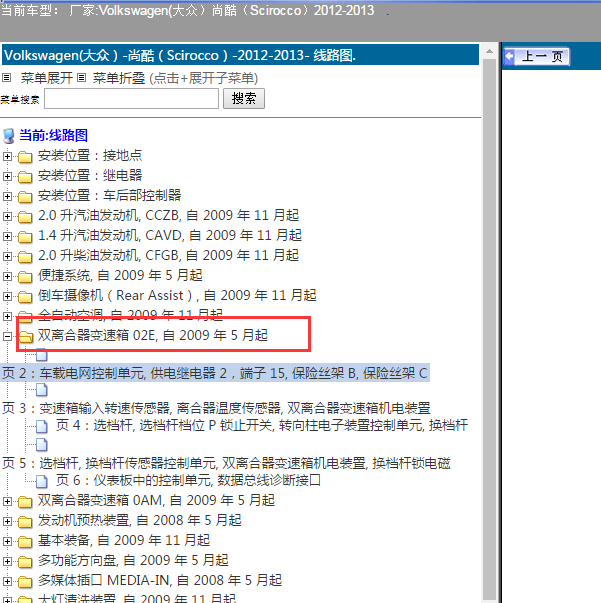The height and width of the screenshot is (603, 601).
Task: Open 页 2：车载电网控制单元 page
Action: click(215, 373)
